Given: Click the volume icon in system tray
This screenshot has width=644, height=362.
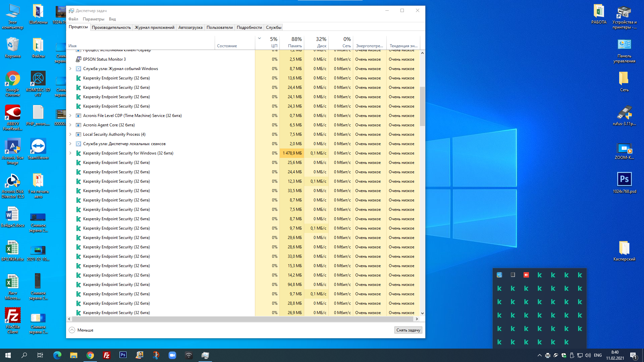Looking at the screenshot, I should [x=588, y=355].
